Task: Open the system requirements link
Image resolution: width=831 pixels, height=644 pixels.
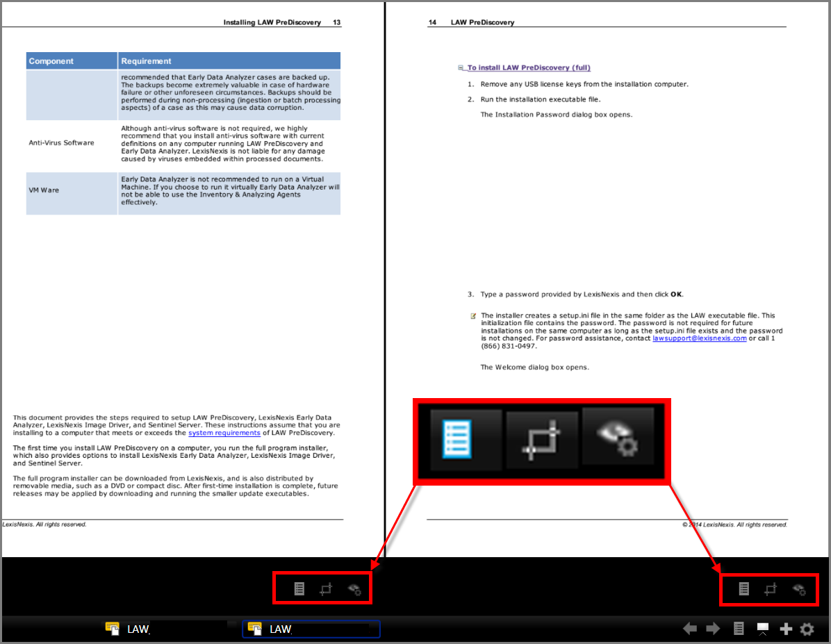Action: 224,433
